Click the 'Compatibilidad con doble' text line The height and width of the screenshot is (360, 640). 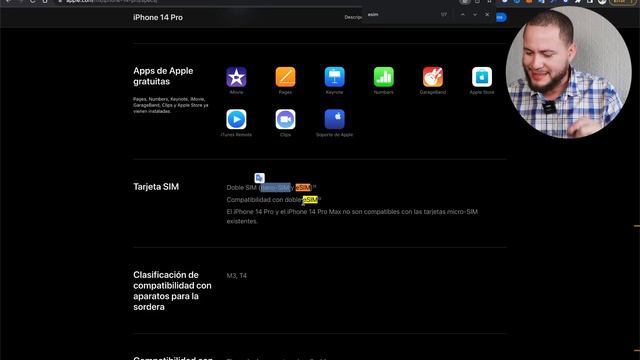click(x=264, y=200)
